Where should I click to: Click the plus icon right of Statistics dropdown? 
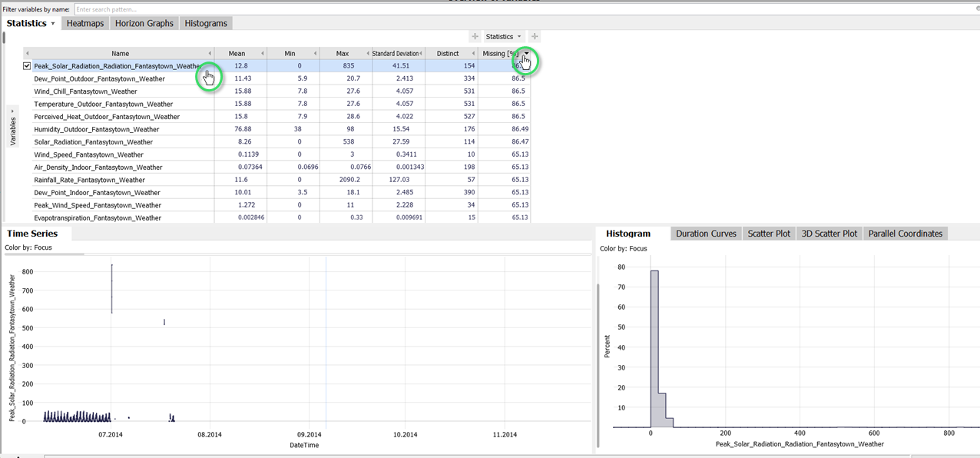(x=535, y=36)
